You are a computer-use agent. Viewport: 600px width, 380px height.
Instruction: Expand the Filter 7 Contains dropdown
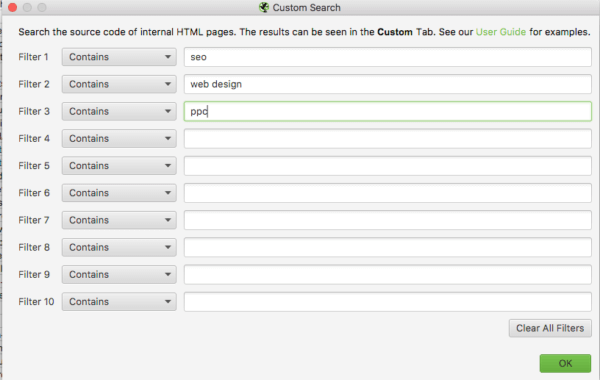click(x=119, y=220)
